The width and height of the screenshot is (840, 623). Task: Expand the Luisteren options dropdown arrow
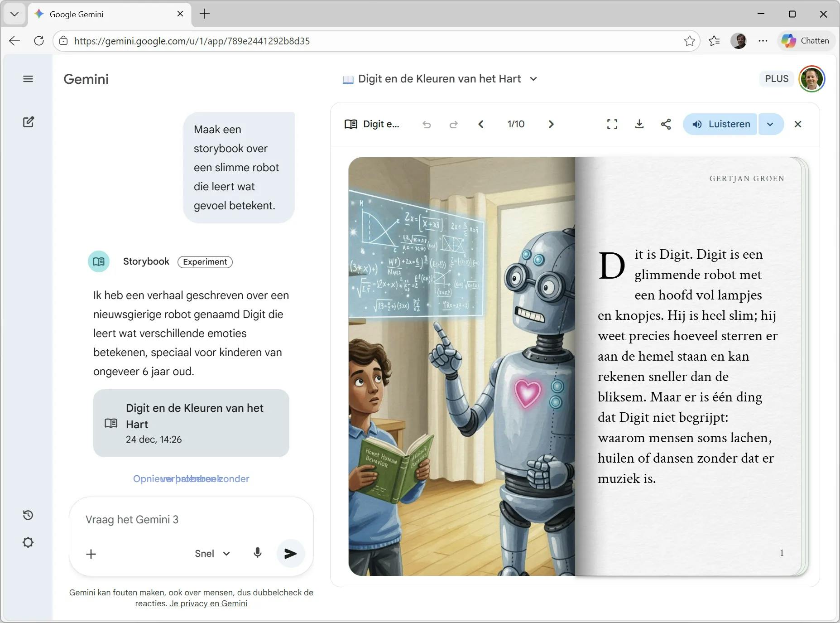770,124
